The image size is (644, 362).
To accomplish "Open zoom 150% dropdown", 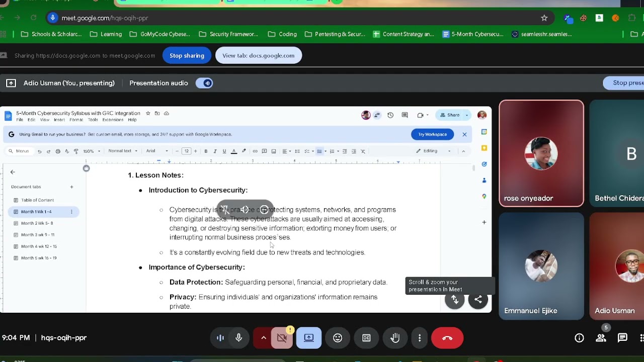I will 92,151.
